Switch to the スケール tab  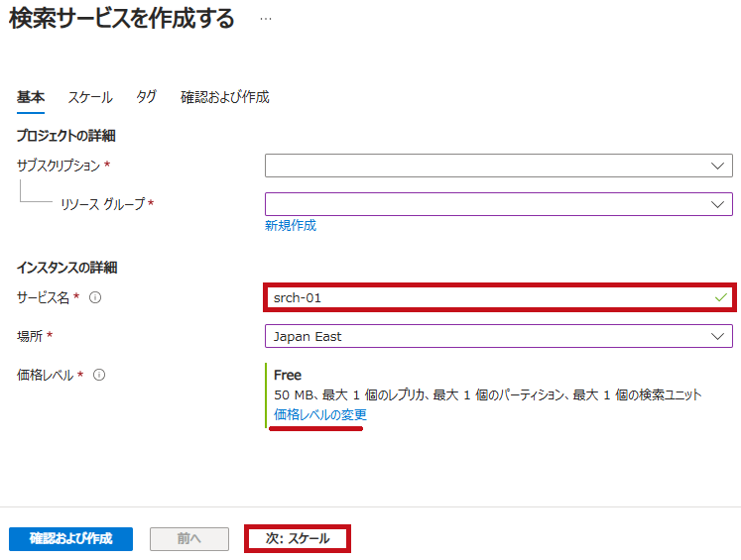(x=90, y=97)
